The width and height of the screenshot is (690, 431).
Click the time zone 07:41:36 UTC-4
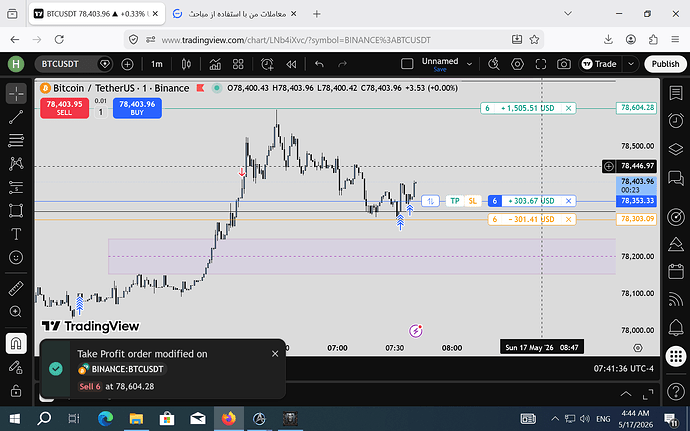click(624, 369)
